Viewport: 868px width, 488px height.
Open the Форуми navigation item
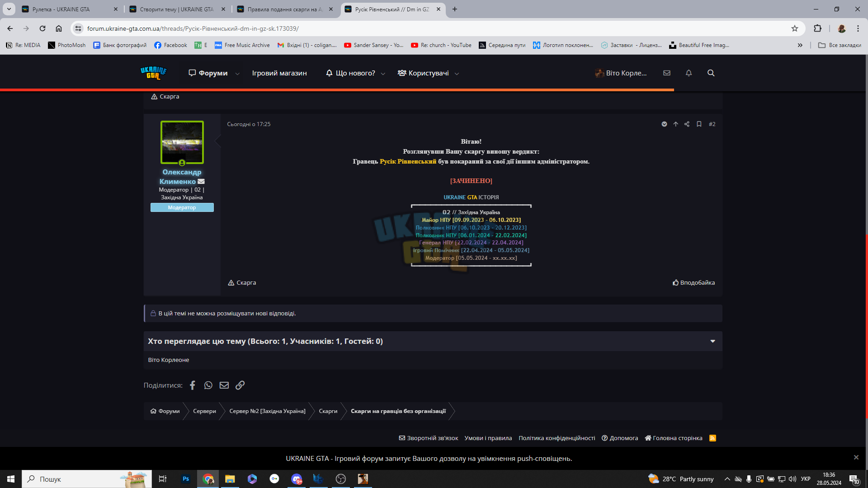coord(208,73)
